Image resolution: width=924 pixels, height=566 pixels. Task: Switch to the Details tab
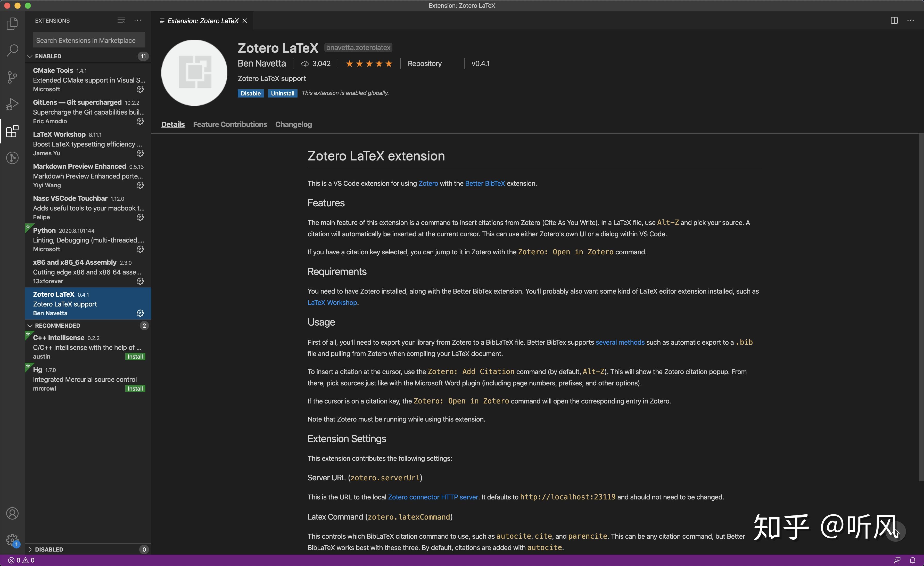click(173, 124)
